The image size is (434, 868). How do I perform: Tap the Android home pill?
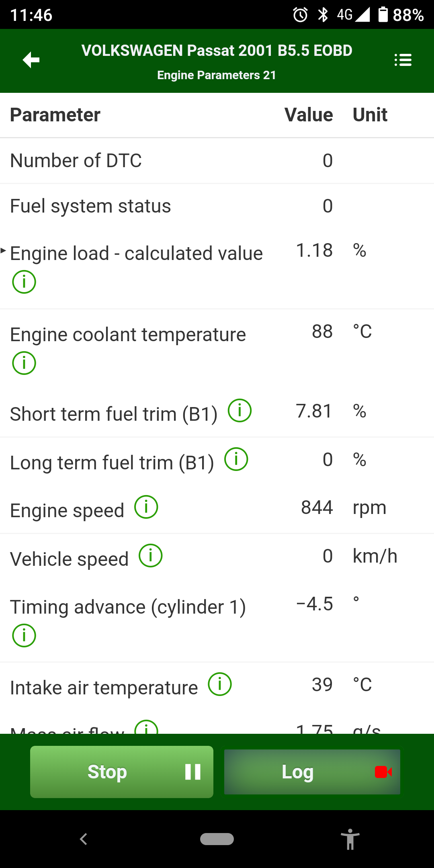(x=217, y=839)
